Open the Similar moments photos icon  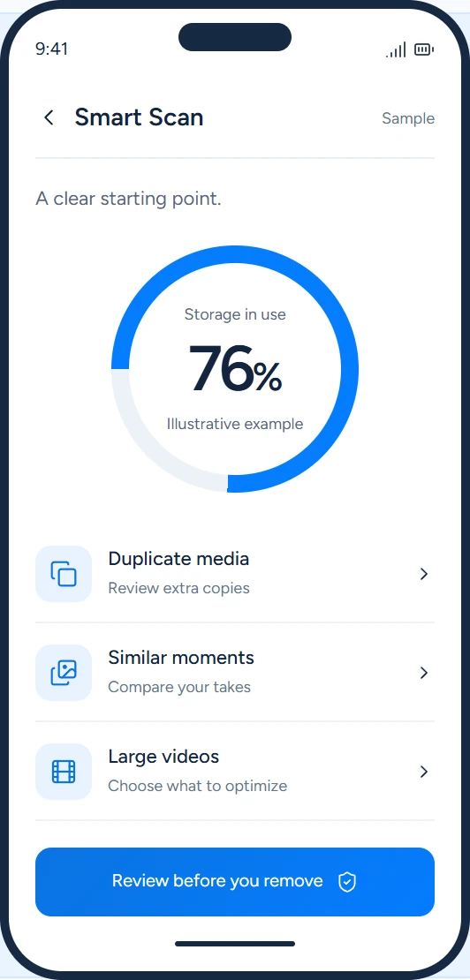point(63,673)
